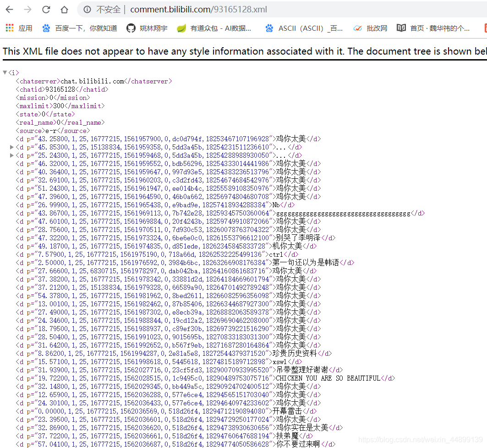Click the comment text ctrl
This screenshot has height=448, width=487.
click(x=276, y=254)
